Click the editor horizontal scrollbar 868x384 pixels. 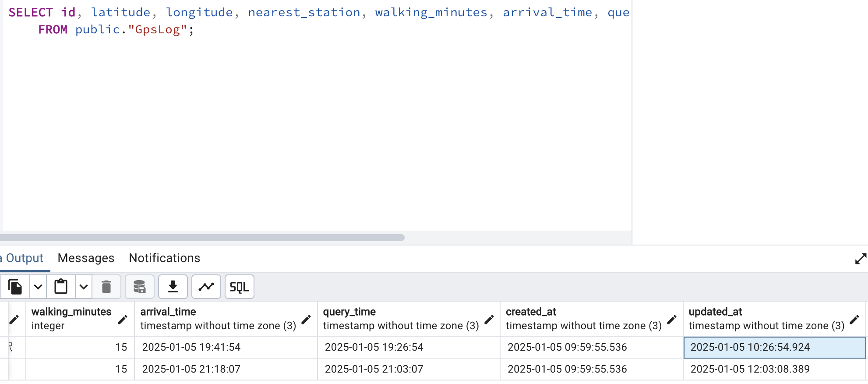[x=202, y=238]
